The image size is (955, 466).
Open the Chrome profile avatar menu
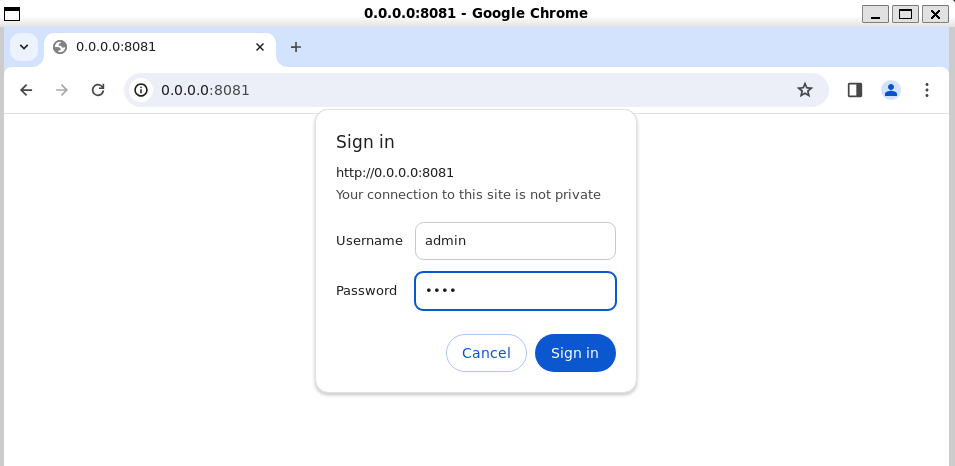(x=891, y=90)
